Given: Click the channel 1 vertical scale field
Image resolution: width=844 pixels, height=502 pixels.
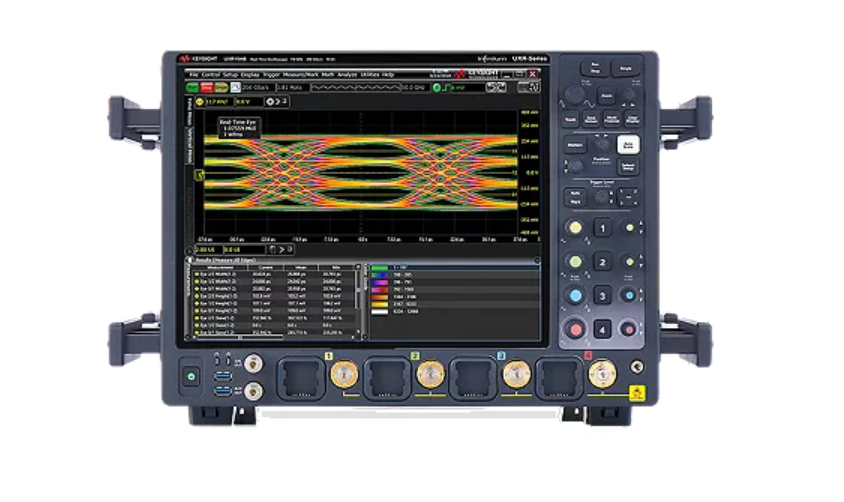Looking at the screenshot, I should 220,102.
